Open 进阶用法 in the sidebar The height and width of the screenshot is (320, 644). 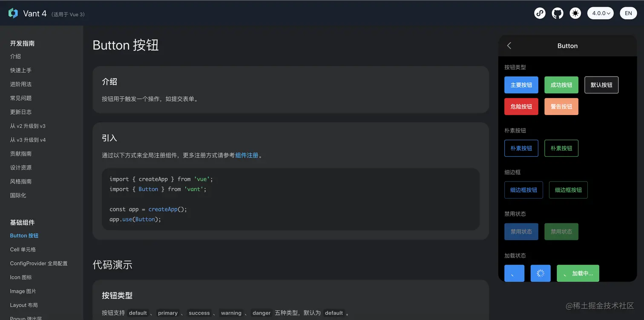click(x=21, y=84)
